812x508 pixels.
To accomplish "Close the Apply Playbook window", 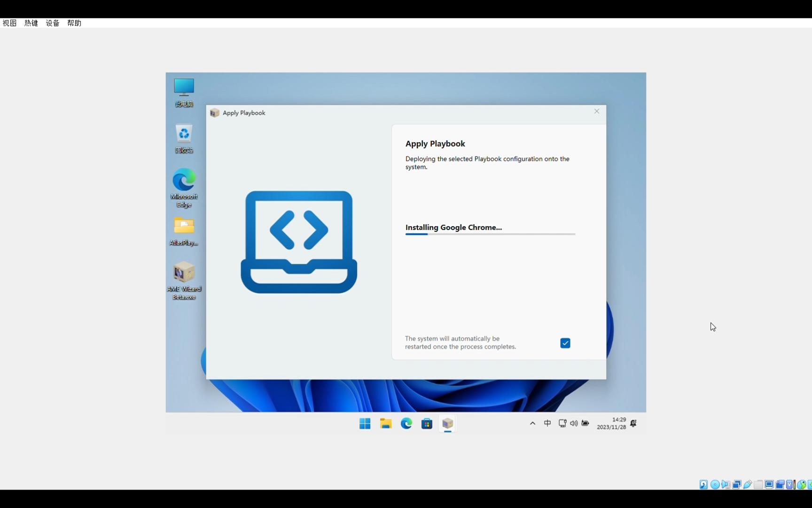I will tap(597, 111).
